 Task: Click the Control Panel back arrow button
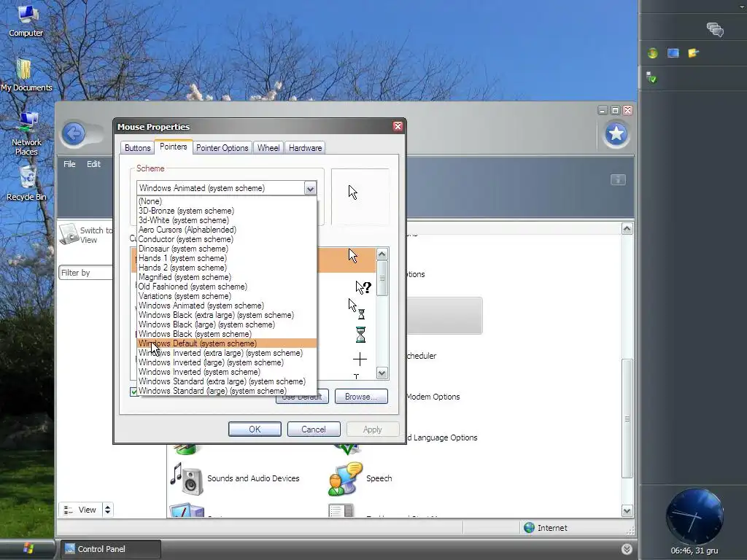pos(74,134)
